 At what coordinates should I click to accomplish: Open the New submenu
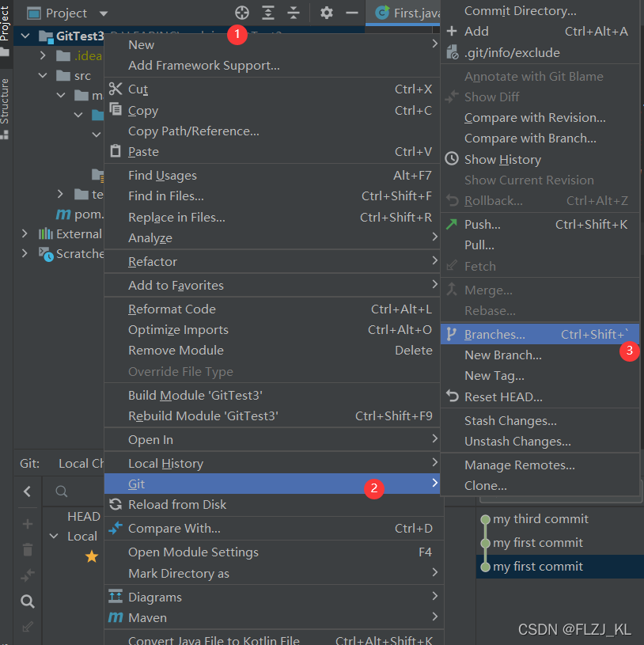click(272, 44)
